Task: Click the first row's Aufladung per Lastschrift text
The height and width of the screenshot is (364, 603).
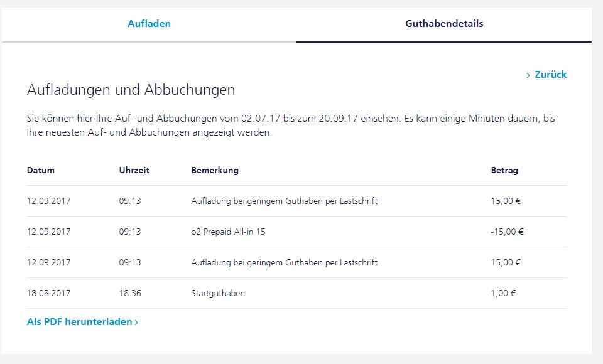Action: click(x=284, y=201)
